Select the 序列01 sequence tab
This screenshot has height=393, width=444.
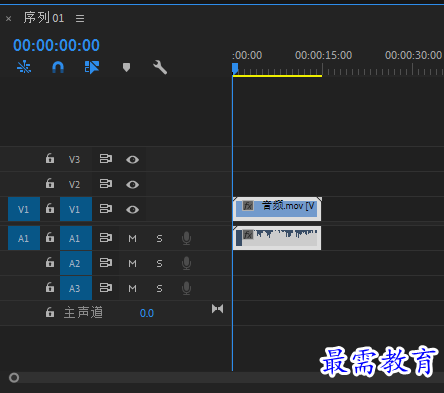44,18
